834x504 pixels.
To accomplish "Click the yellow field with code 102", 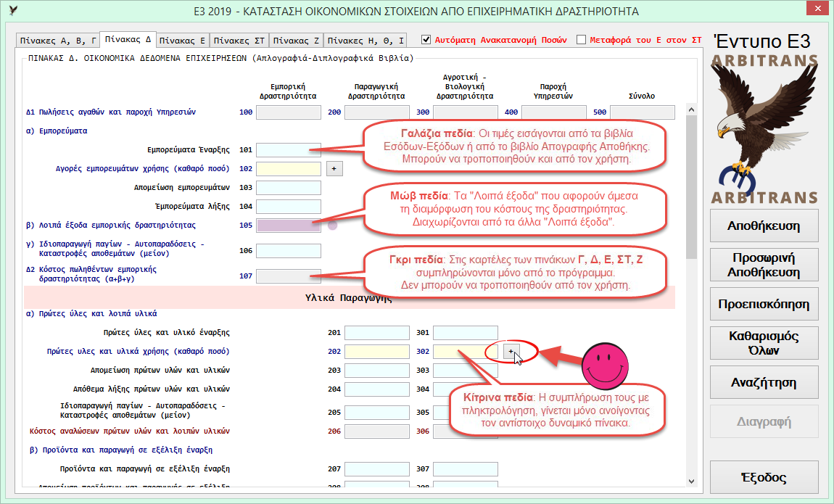I will [x=289, y=168].
